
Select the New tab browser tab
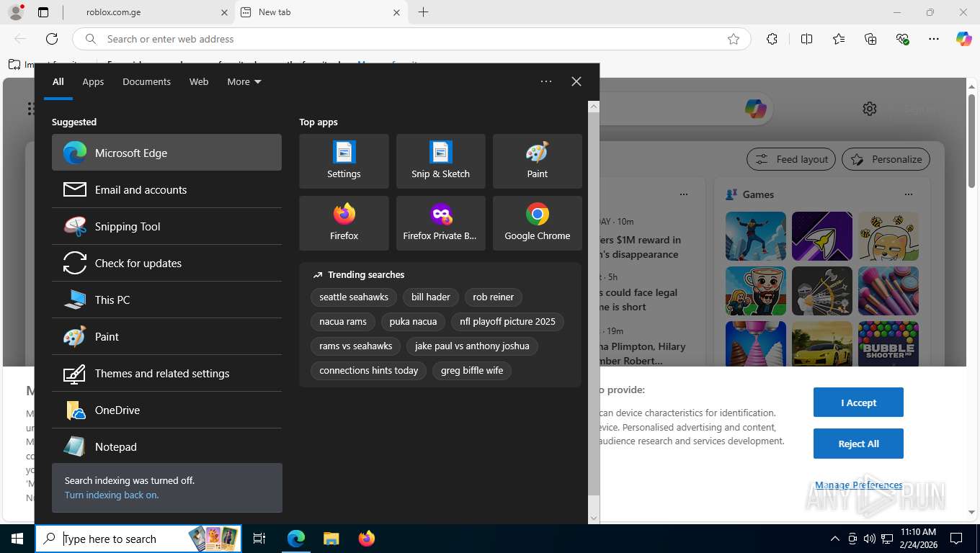click(321, 12)
